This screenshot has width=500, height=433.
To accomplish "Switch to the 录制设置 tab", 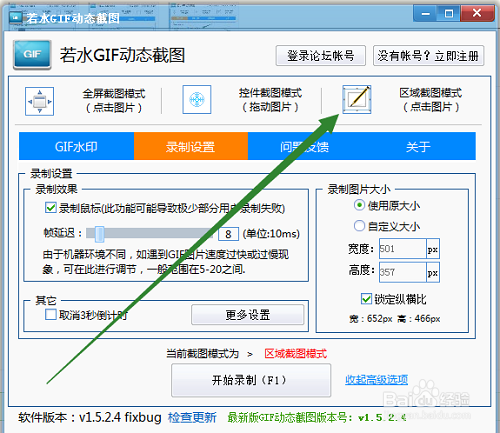I will point(191,146).
